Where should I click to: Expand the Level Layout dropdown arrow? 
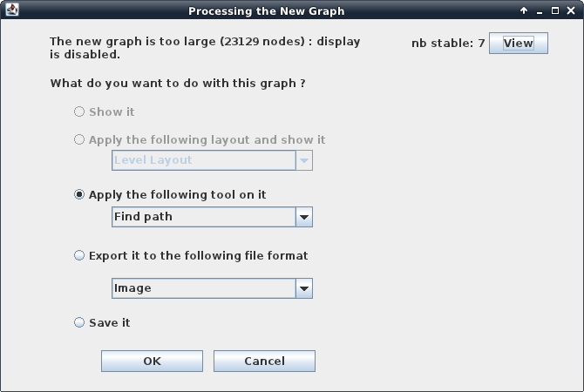(x=304, y=160)
